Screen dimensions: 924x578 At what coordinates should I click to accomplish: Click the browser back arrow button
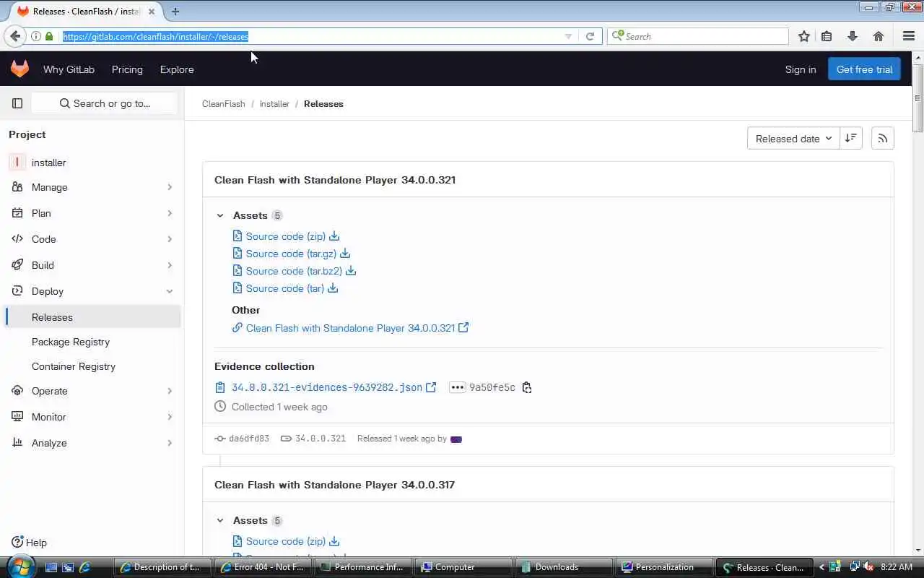[16, 36]
